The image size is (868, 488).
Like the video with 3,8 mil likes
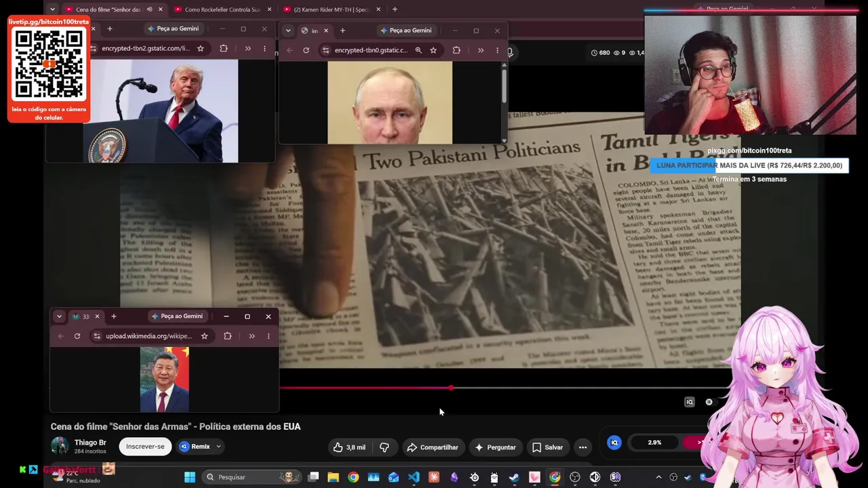(x=349, y=447)
